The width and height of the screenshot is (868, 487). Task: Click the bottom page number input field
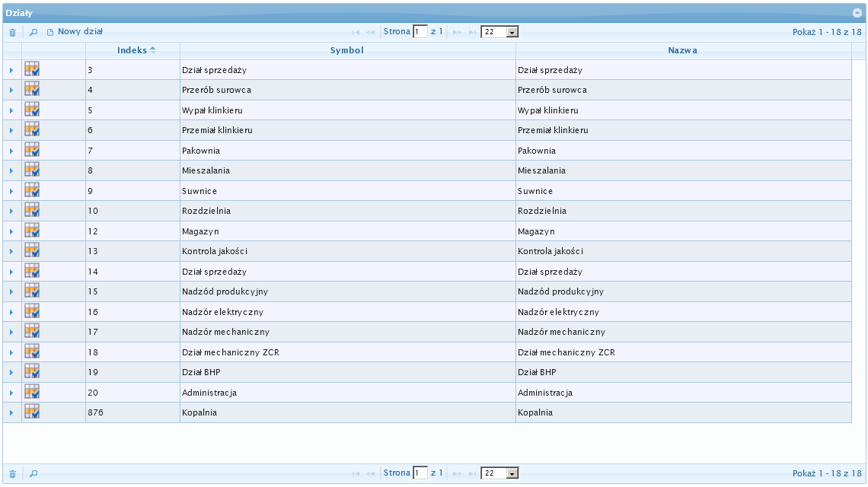(420, 474)
